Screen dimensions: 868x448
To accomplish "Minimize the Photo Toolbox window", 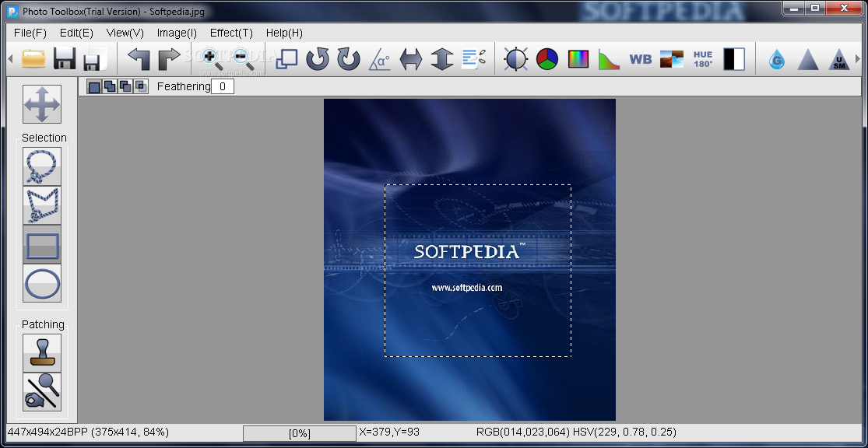I will tap(795, 8).
